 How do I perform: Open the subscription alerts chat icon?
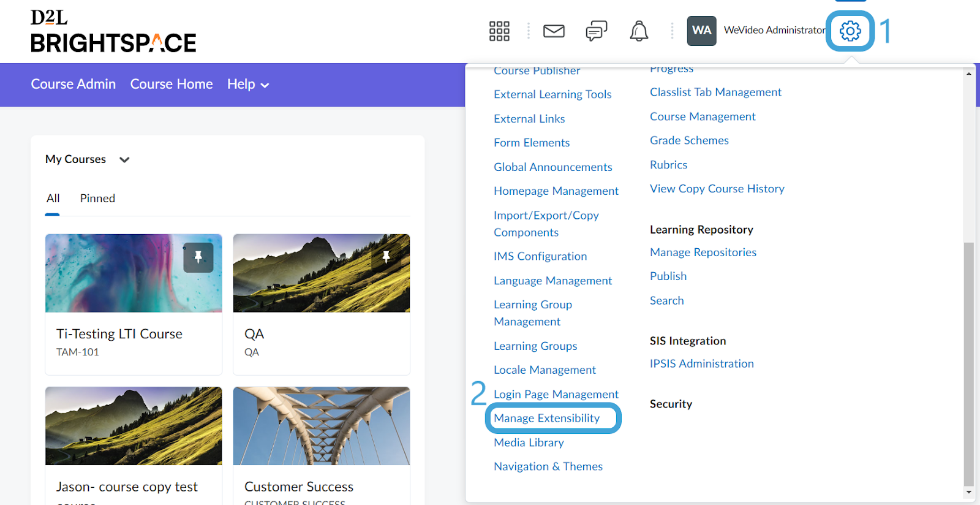click(596, 31)
